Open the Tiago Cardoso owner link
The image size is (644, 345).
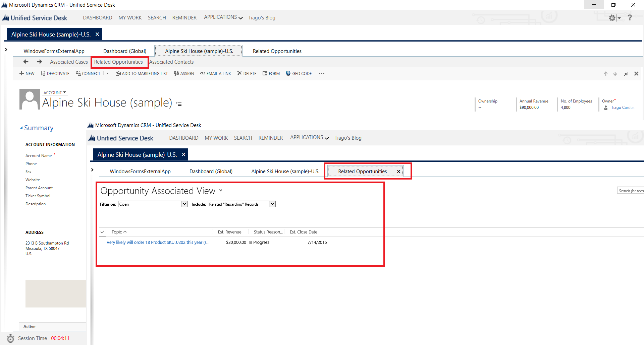(x=622, y=108)
